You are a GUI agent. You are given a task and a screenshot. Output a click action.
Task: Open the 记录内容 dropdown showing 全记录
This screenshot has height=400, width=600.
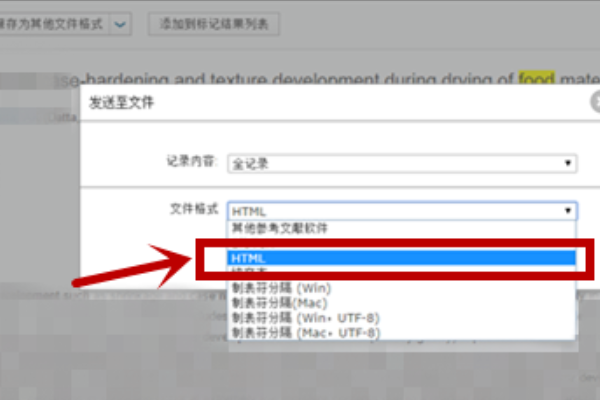click(402, 163)
